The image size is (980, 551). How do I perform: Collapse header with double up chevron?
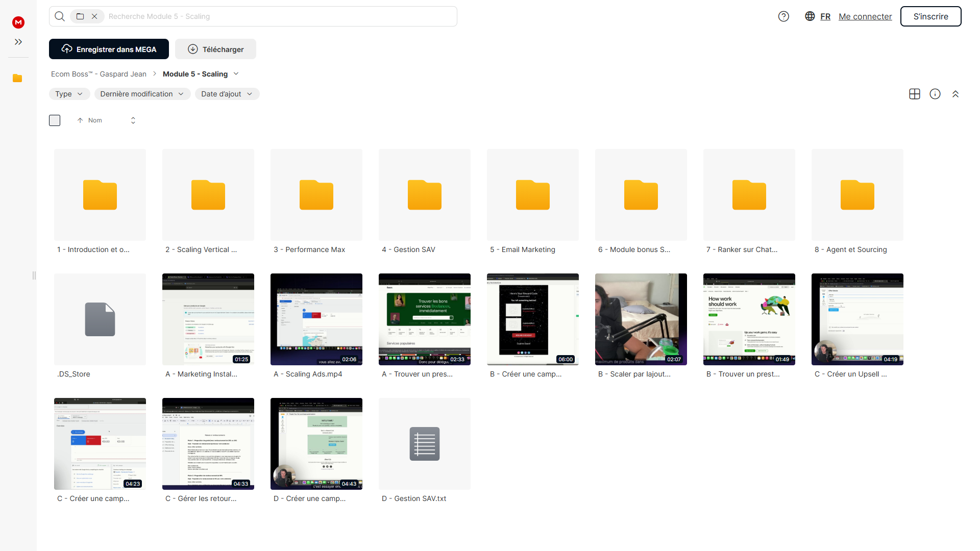(955, 94)
